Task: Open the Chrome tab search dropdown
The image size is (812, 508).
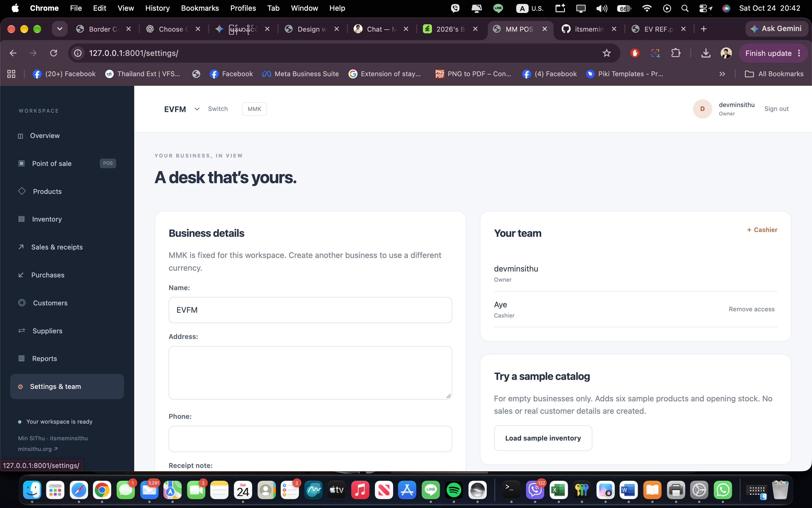Action: click(x=60, y=29)
